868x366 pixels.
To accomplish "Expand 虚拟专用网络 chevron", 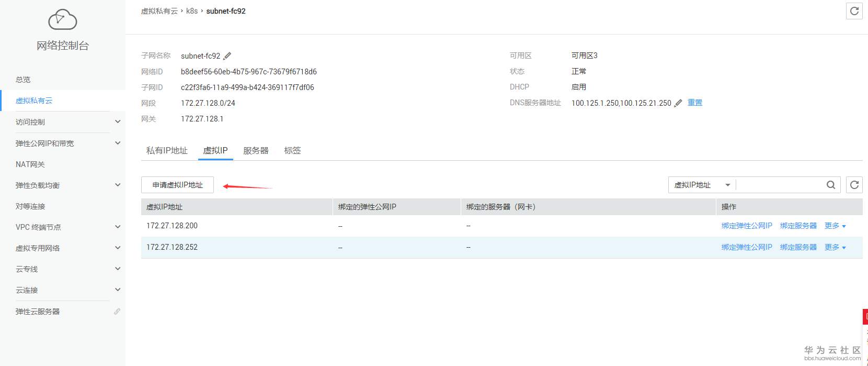I will [118, 248].
